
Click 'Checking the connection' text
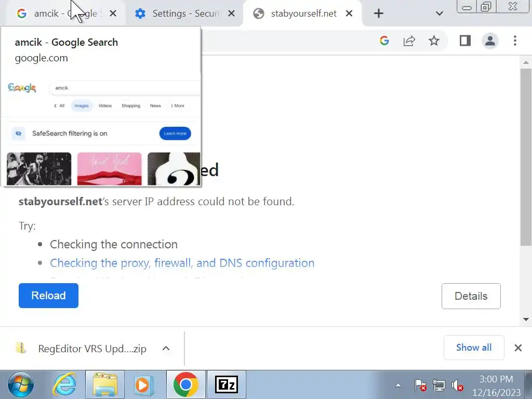[114, 244]
